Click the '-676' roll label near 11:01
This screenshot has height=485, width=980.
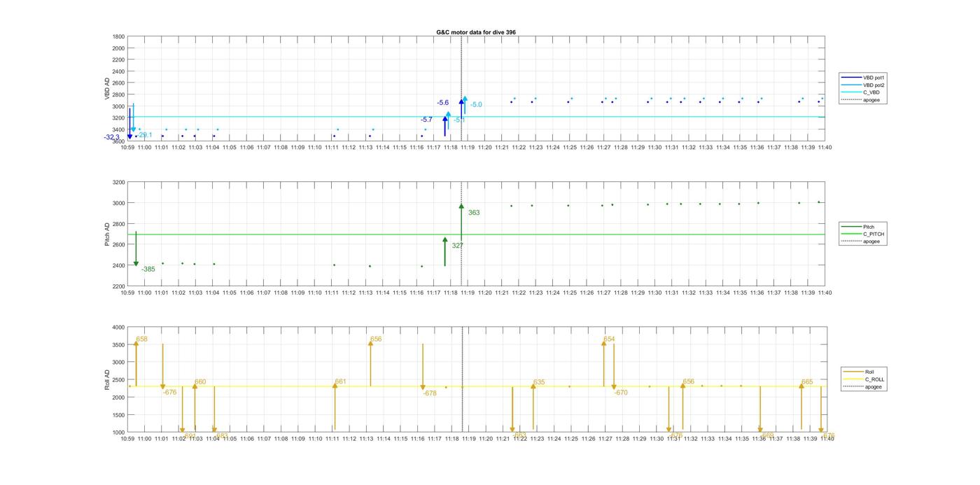[x=169, y=393]
